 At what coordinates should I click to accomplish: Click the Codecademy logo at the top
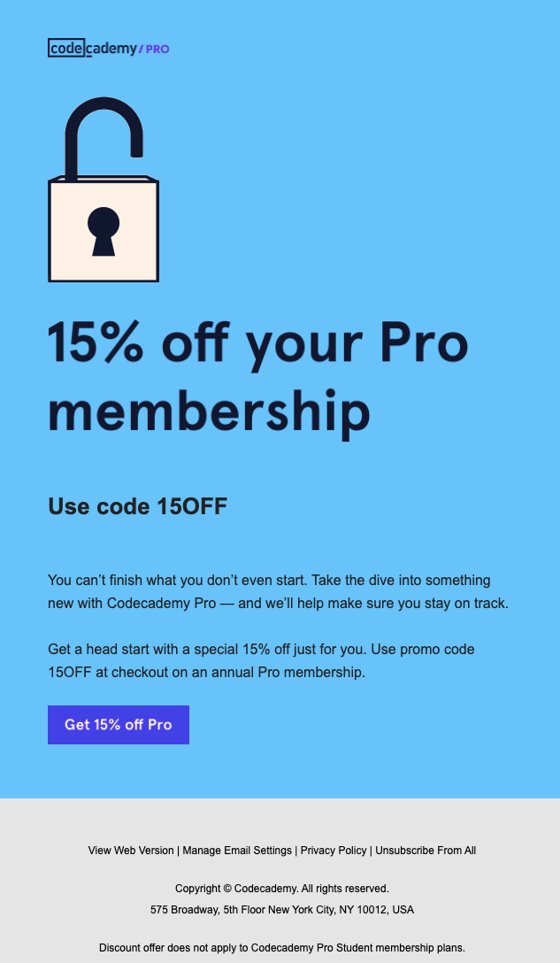coord(92,48)
